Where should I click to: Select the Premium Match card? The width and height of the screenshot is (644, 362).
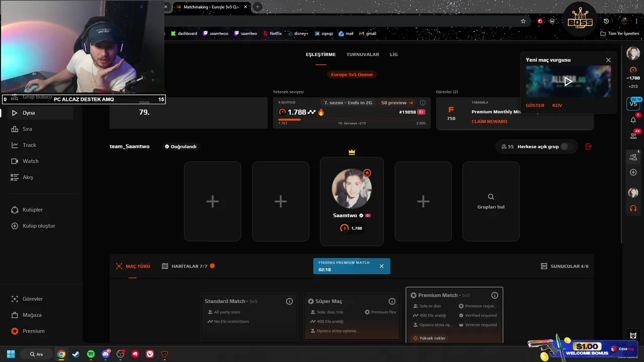point(454,315)
